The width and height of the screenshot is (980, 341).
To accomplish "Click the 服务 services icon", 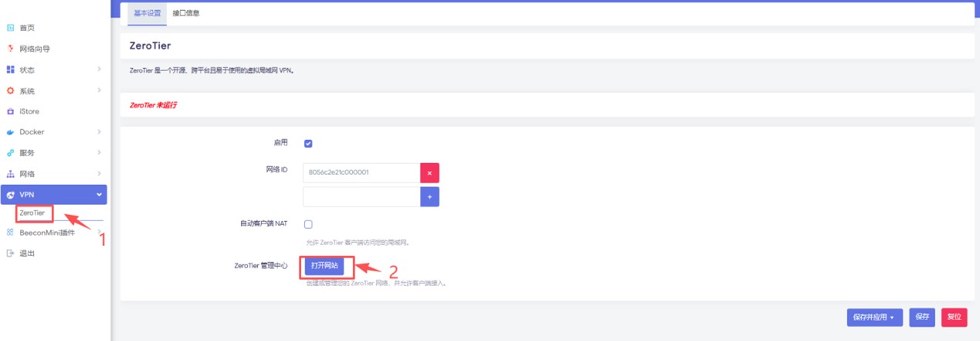I will click(11, 153).
